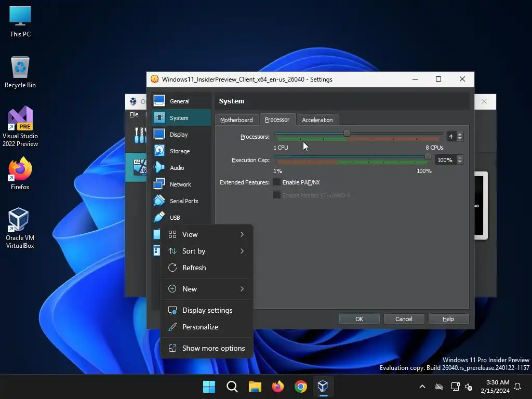Click the Cancel button
Image resolution: width=532 pixels, height=399 pixels.
(404, 319)
